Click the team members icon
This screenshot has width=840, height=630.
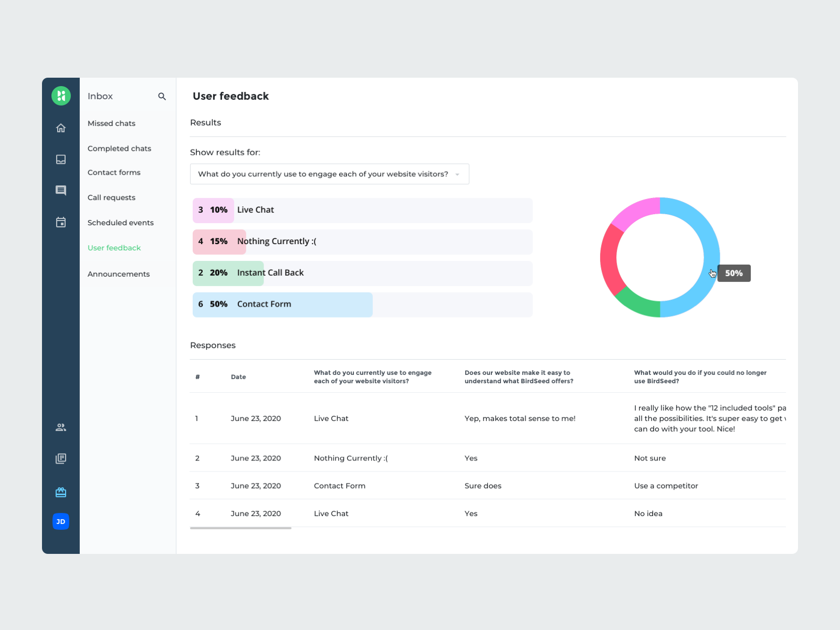pos(60,427)
